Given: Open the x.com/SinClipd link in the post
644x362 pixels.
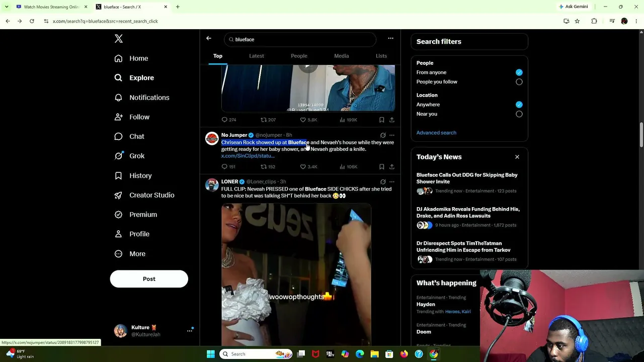Looking at the screenshot, I should 248,156.
